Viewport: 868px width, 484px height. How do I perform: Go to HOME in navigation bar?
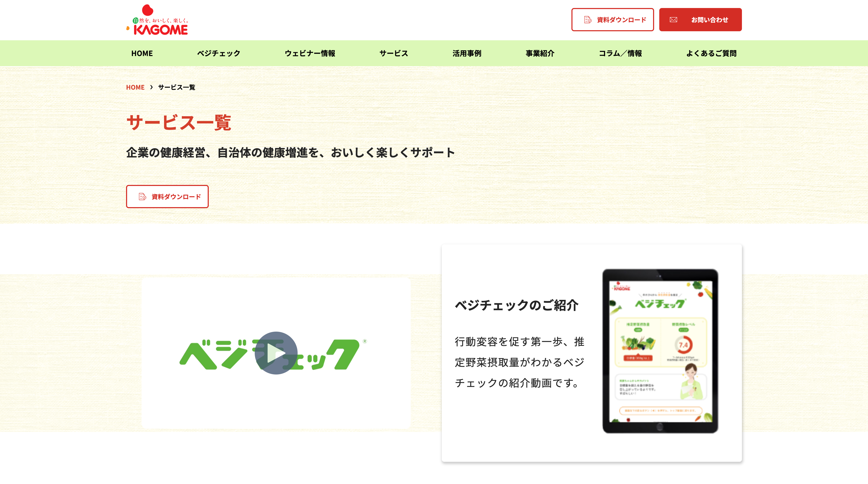142,53
